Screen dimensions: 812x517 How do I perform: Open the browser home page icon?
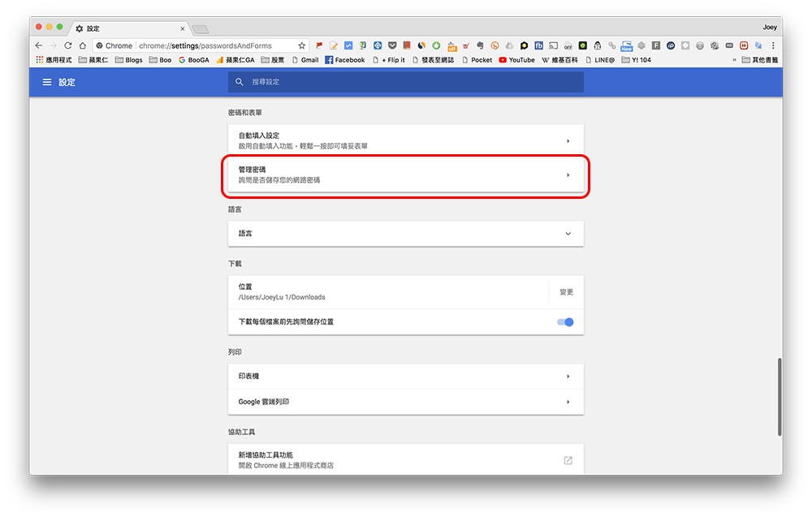click(82, 45)
